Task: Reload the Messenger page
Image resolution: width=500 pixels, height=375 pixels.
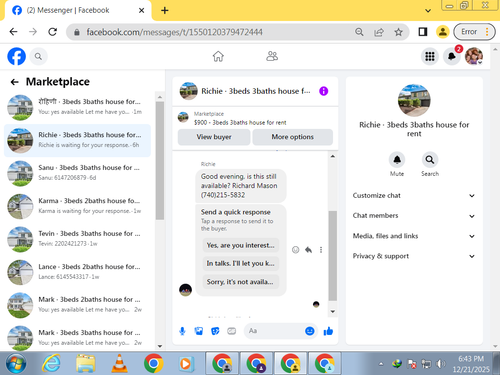Action: [x=53, y=32]
